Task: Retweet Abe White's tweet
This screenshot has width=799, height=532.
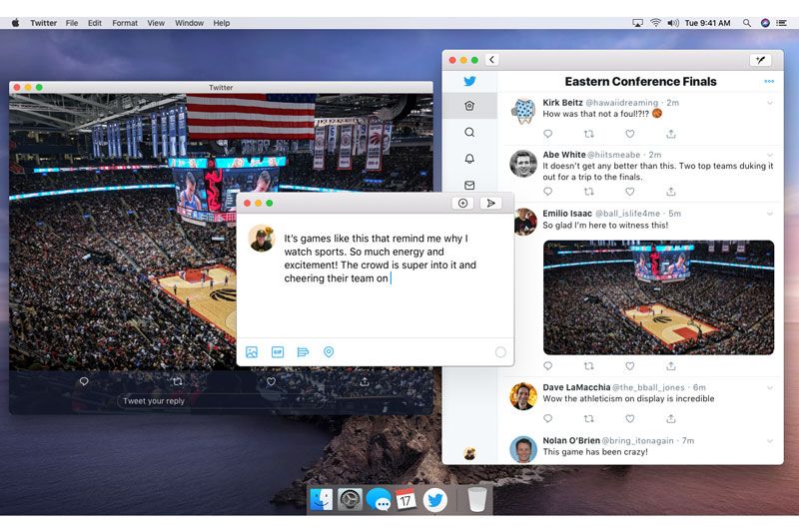Action: pos(588,192)
